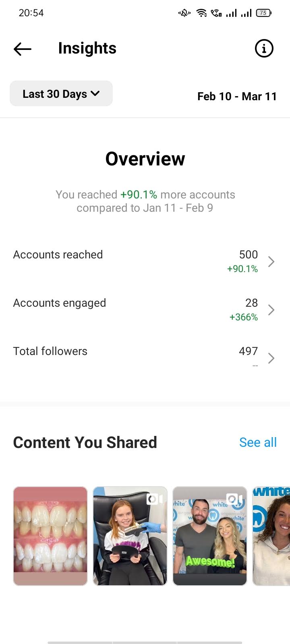Tap the muted vibrate icon in status bar

[x=184, y=13]
